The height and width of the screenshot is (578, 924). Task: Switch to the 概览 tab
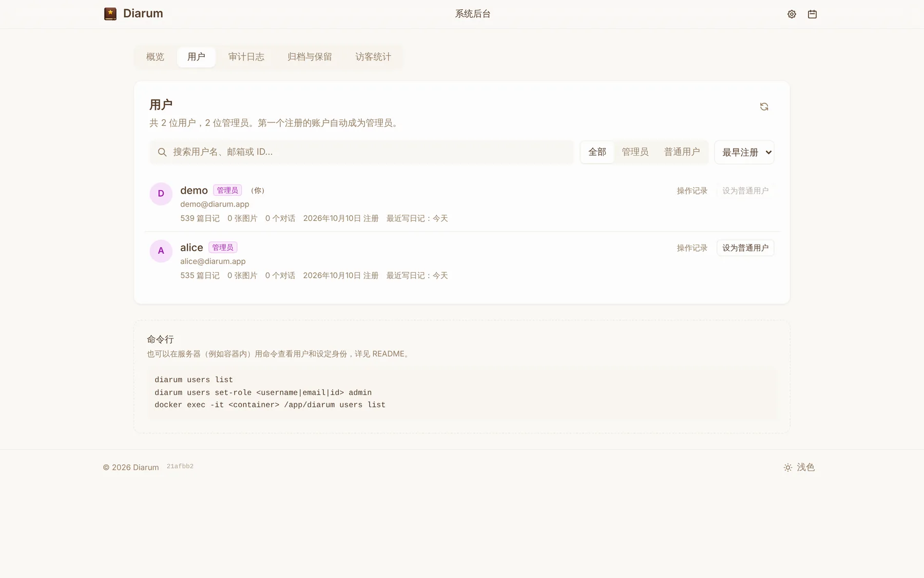[x=155, y=57]
